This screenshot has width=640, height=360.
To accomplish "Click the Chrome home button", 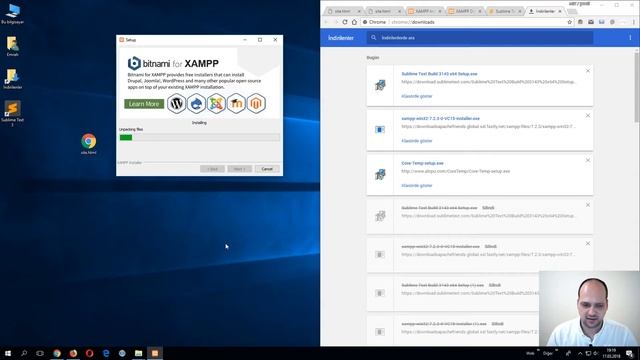I will pos(354,22).
